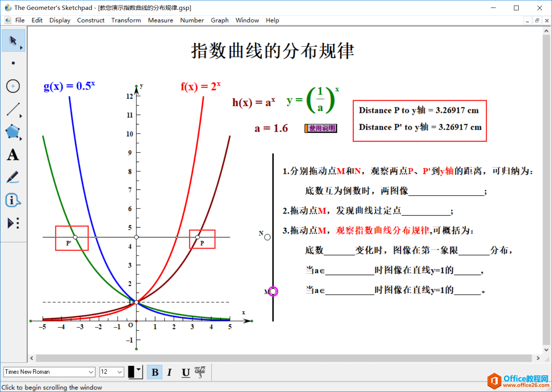552x392 pixels.
Task: Click the red text 观察指数曲线分布规律
Action: (383, 230)
